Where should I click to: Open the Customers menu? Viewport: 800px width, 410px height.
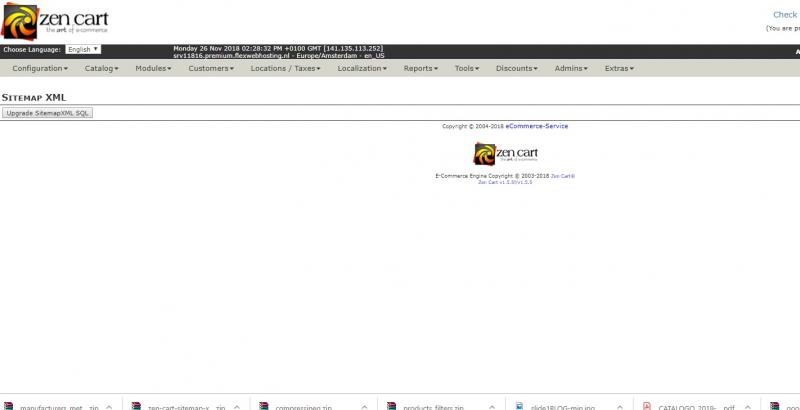211,68
